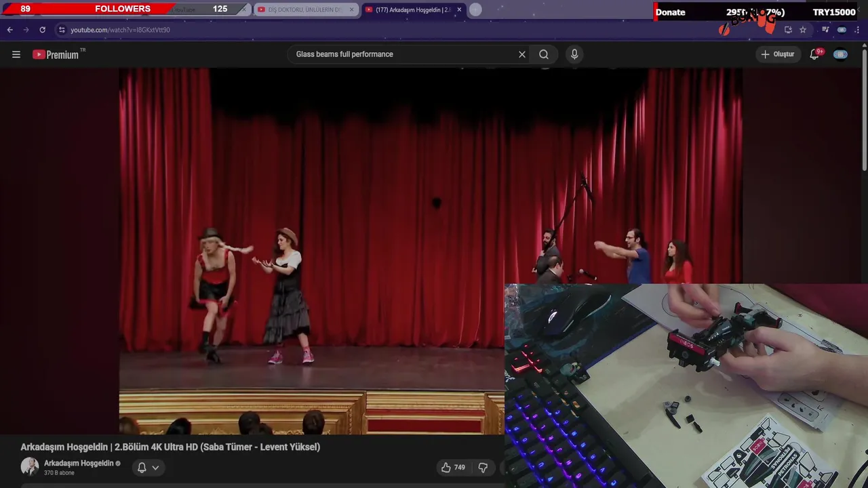The image size is (868, 488).
Task: Close the Arkadaşım Hoşgeldin tab
Action: click(459, 9)
